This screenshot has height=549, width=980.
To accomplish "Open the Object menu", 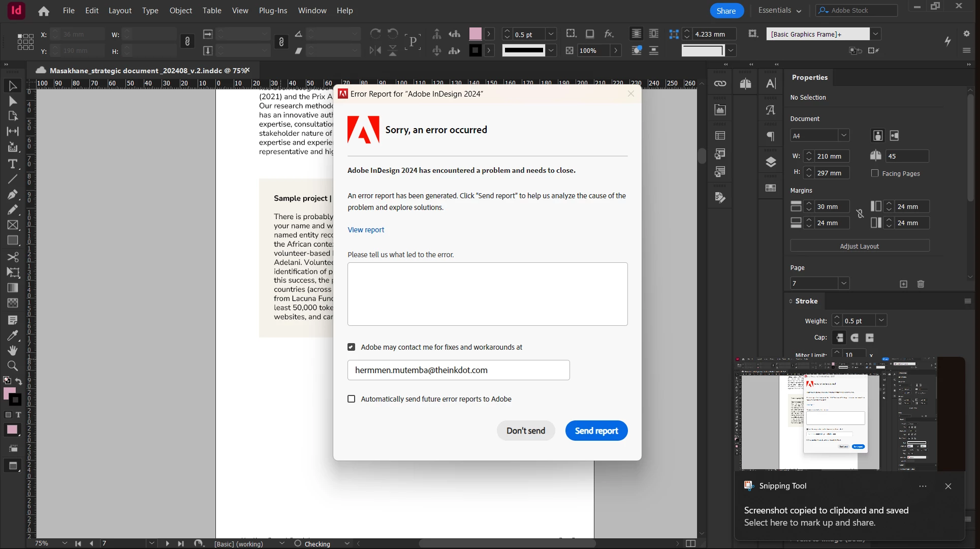I will click(x=180, y=11).
